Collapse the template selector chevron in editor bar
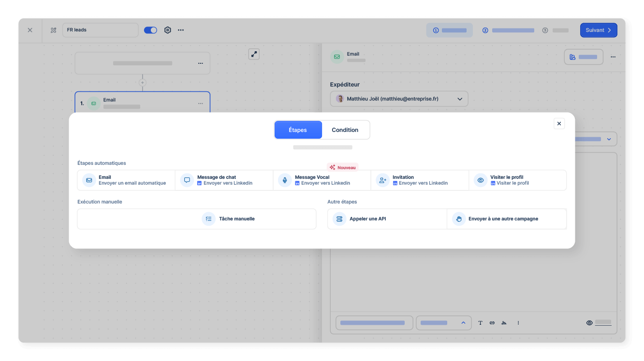This screenshot has height=361, width=644. pos(463,322)
